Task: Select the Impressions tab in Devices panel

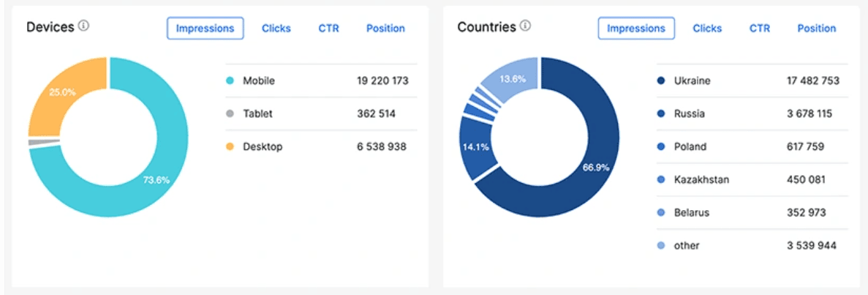Action: tap(205, 29)
